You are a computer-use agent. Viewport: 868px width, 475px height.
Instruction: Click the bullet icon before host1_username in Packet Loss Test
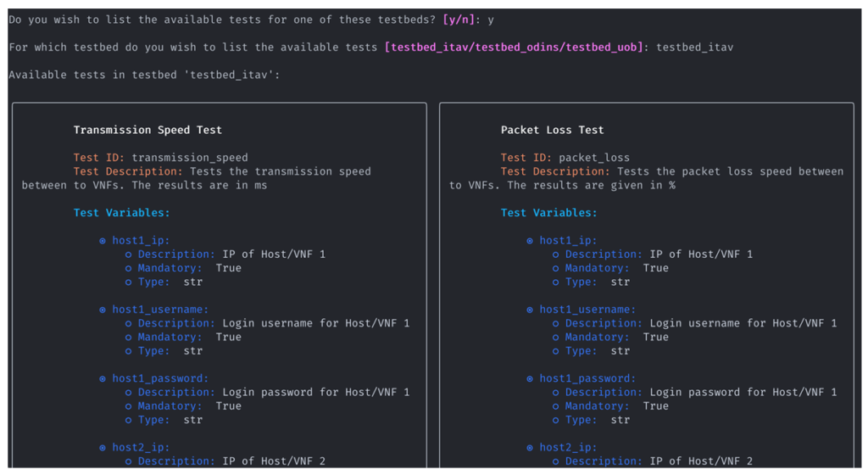[x=530, y=310]
